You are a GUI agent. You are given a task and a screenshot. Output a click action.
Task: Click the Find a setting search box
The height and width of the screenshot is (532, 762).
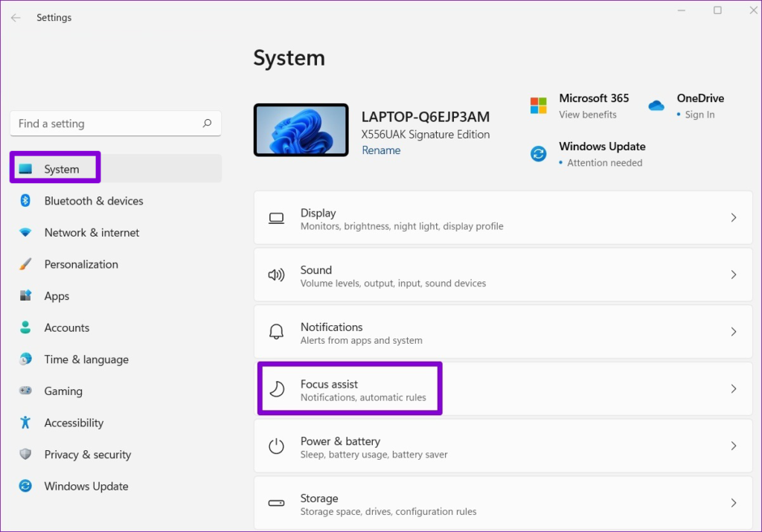click(104, 124)
